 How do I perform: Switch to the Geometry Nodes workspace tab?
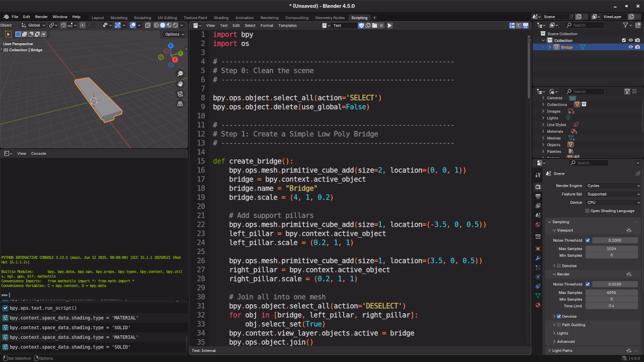(330, 18)
